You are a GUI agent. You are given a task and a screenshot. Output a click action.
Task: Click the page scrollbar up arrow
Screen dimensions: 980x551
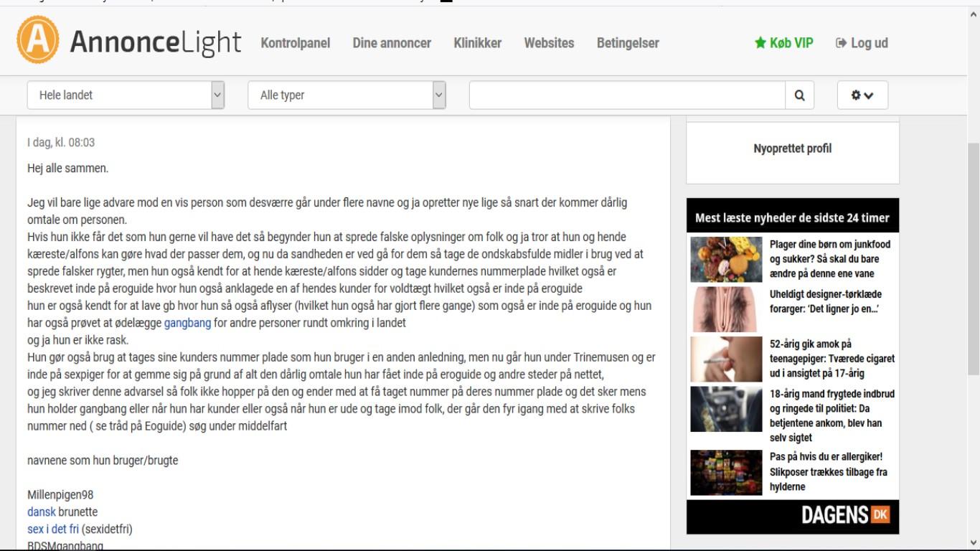(974, 14)
